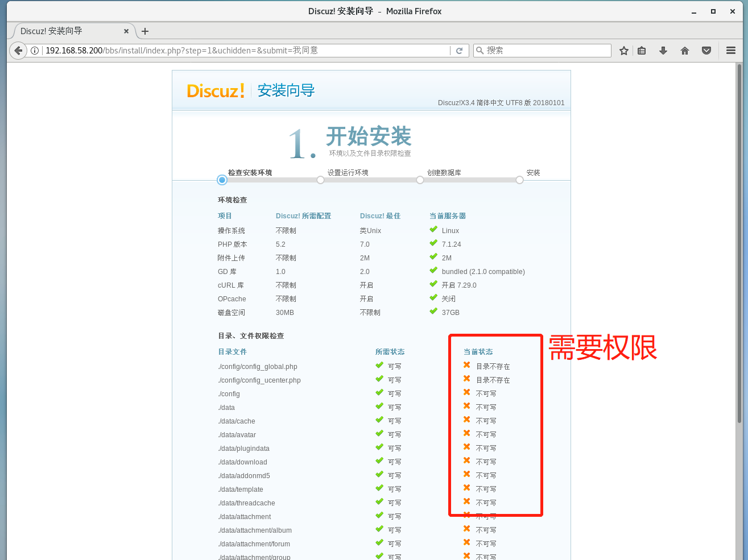Screen dimensions: 748x560
Task: Click the 创建数据库 step circle
Action: coord(420,180)
